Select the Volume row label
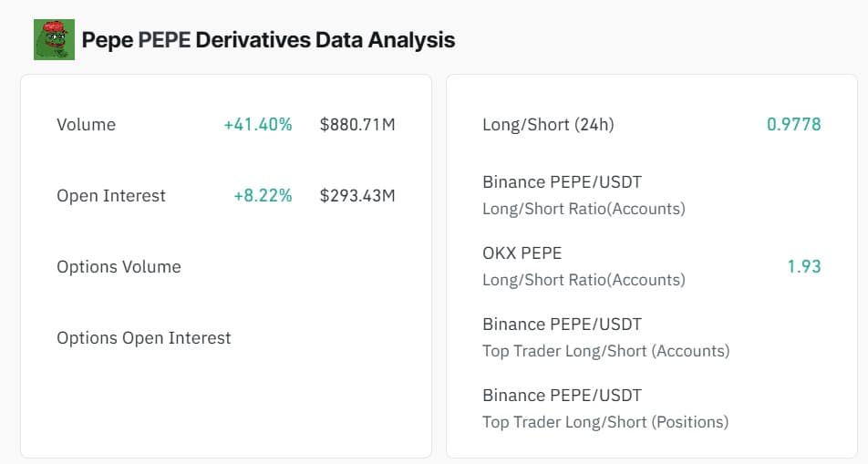The height and width of the screenshot is (464, 868). point(86,125)
